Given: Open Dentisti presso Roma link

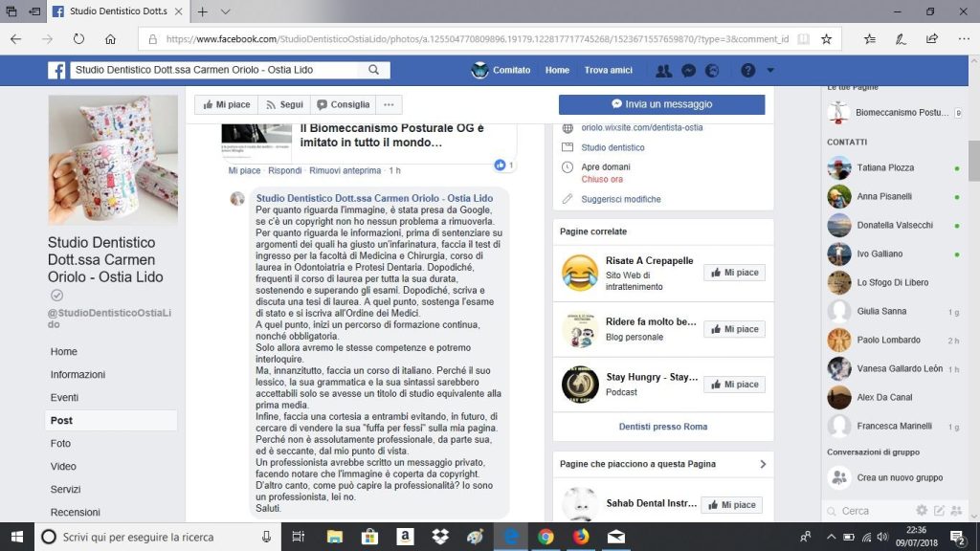Looking at the screenshot, I should 663,427.
